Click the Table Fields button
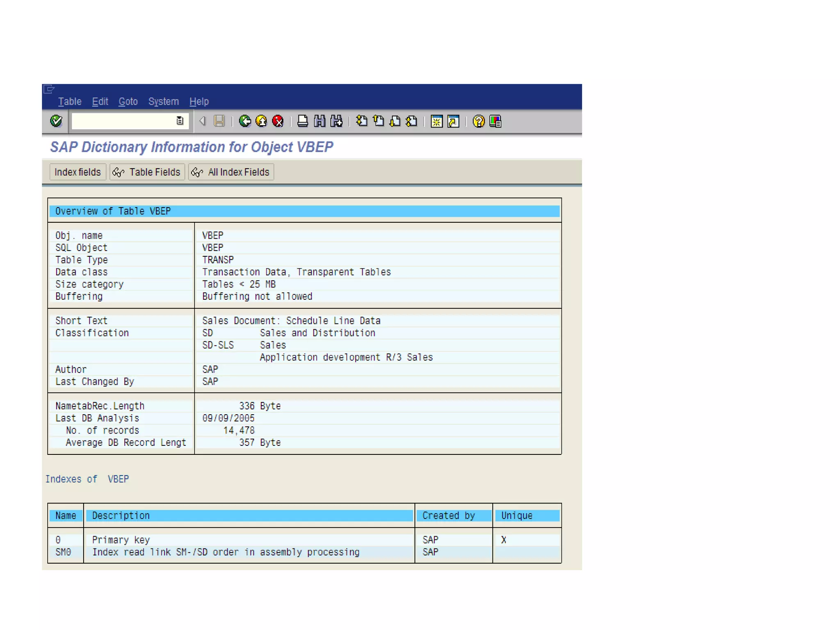 coord(147,172)
